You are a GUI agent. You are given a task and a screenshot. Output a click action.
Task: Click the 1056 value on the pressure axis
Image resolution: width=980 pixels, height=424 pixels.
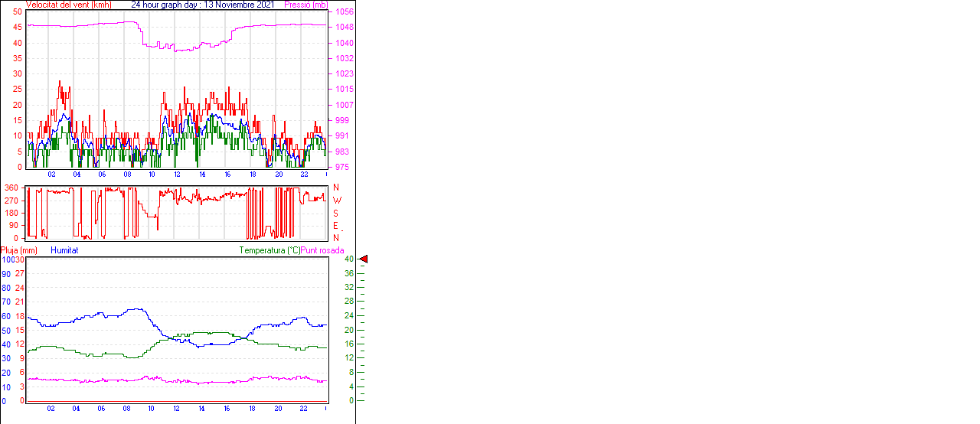click(344, 12)
